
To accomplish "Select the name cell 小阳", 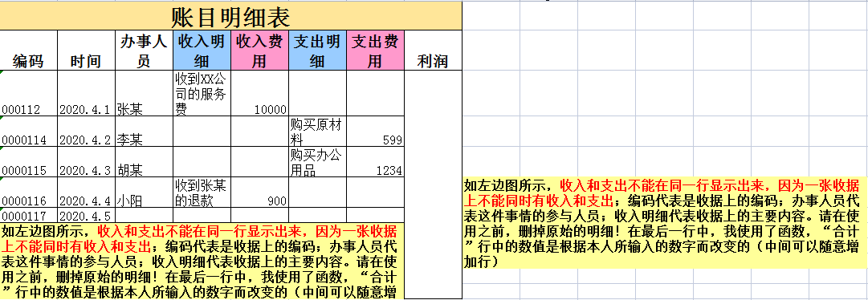I will point(144,193).
